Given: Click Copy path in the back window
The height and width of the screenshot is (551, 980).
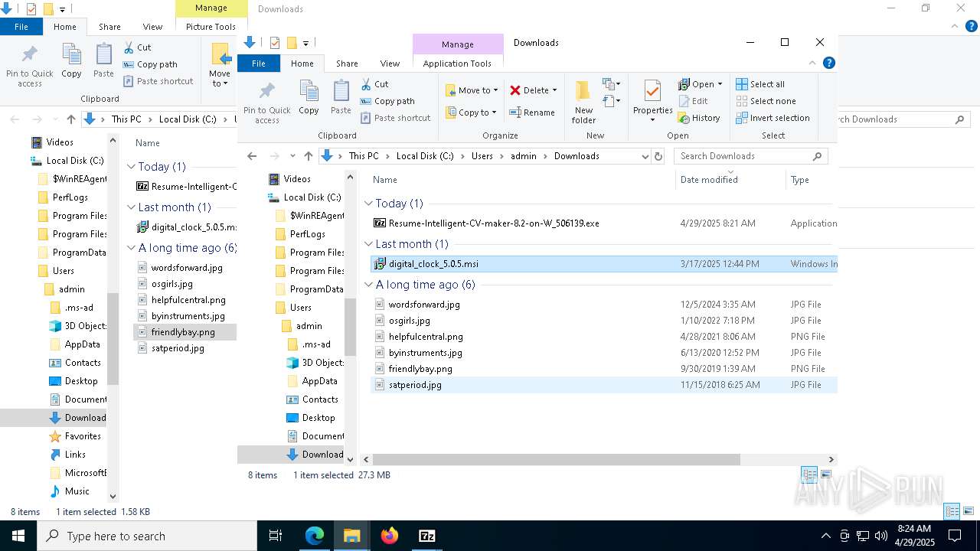Looking at the screenshot, I should point(150,64).
